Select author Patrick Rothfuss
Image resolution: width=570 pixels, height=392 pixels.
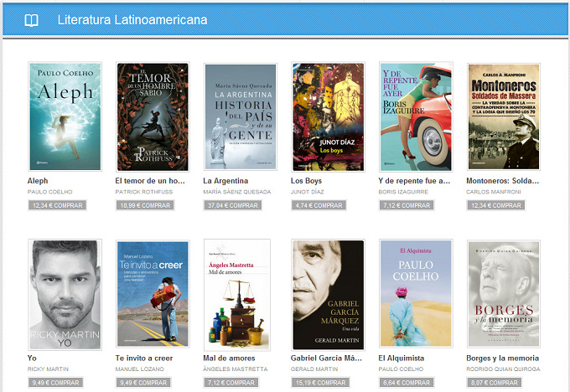pyautogui.click(x=144, y=192)
